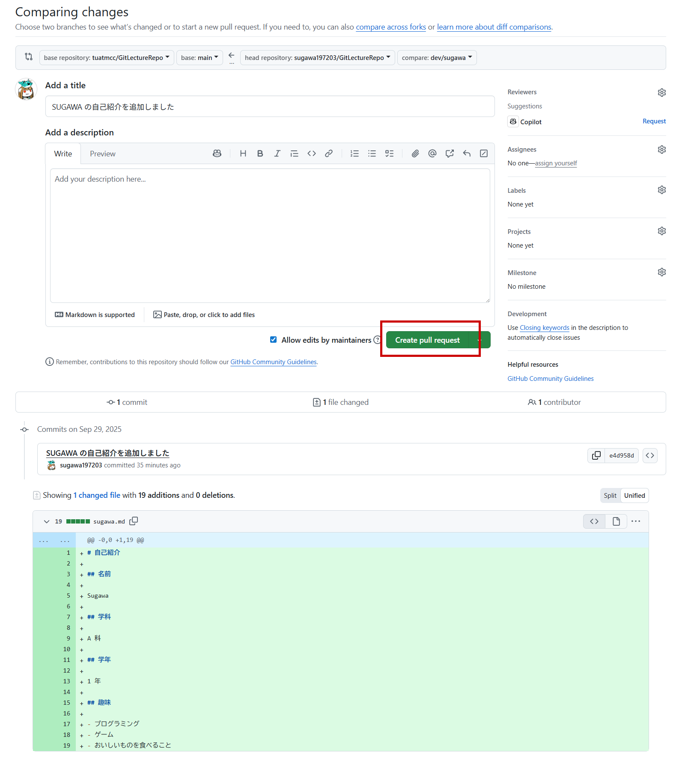
Task: Open the Reviewers gear settings
Action: [x=661, y=93]
